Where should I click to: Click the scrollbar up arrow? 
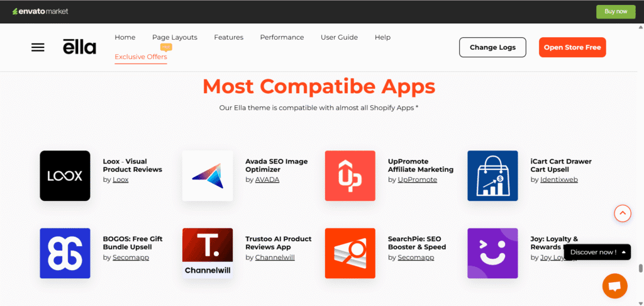click(640, 27)
